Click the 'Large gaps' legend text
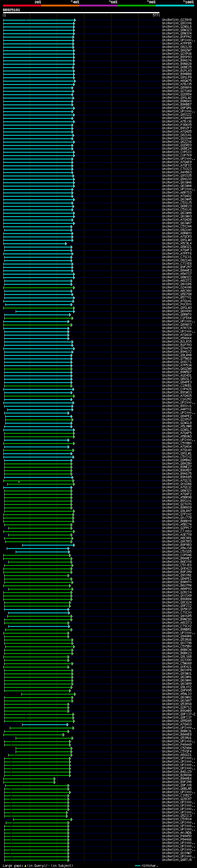Viewport: 197px width, 868px height. [13, 865]
